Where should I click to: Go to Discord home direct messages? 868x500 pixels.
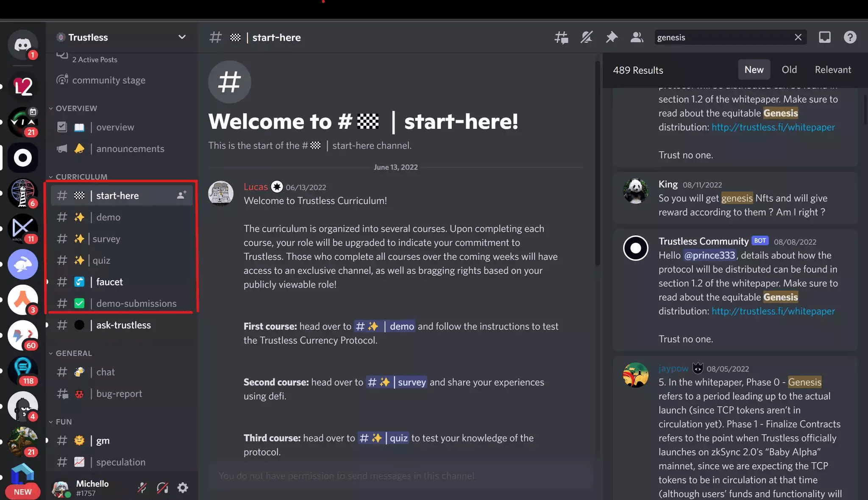pyautogui.click(x=23, y=44)
